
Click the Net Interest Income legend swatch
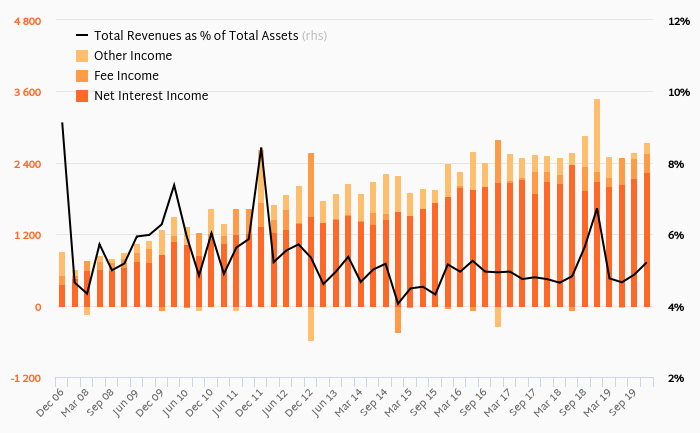tap(82, 96)
